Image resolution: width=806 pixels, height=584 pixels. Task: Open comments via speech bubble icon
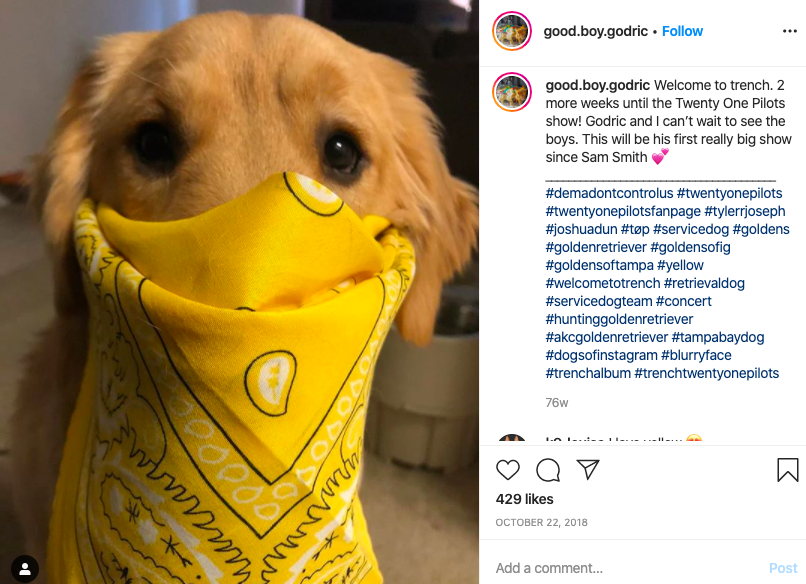tap(548, 469)
